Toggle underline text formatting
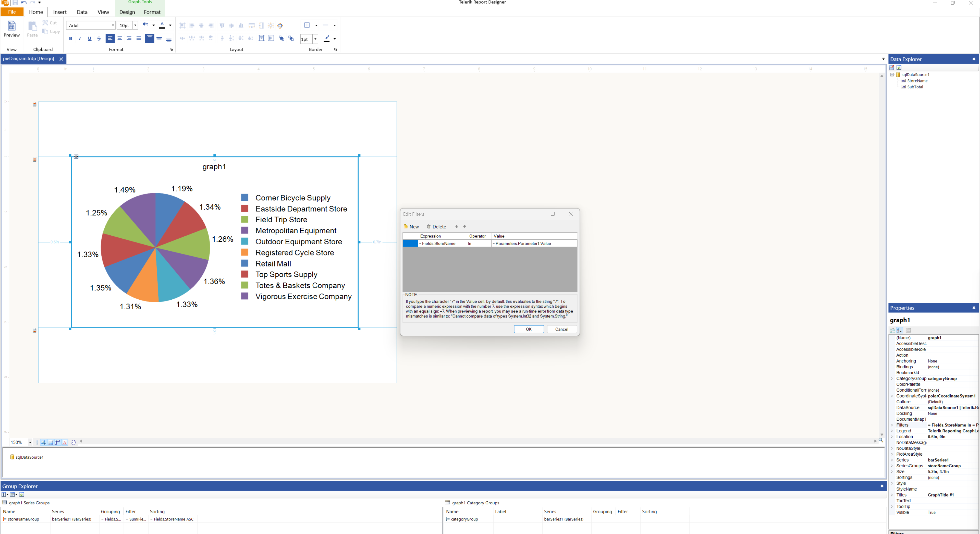Screen dimensions: 980x534 pos(89,39)
